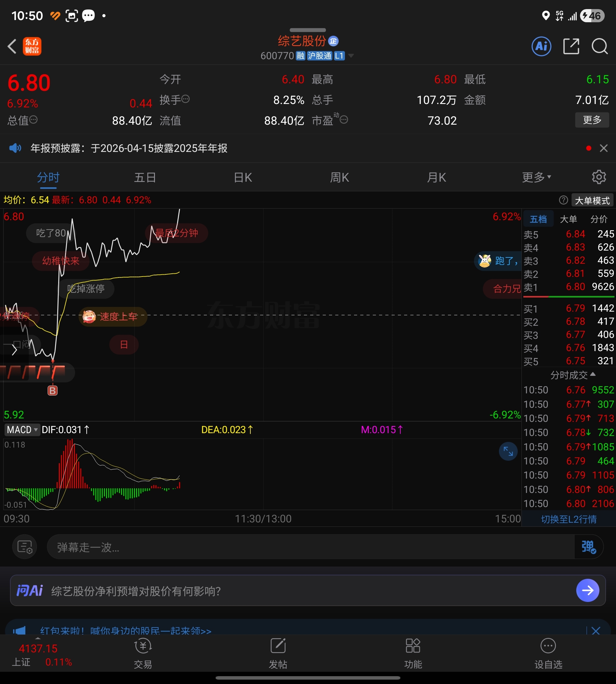Open the MACD indicator dropdown
616x684 pixels.
22,430
